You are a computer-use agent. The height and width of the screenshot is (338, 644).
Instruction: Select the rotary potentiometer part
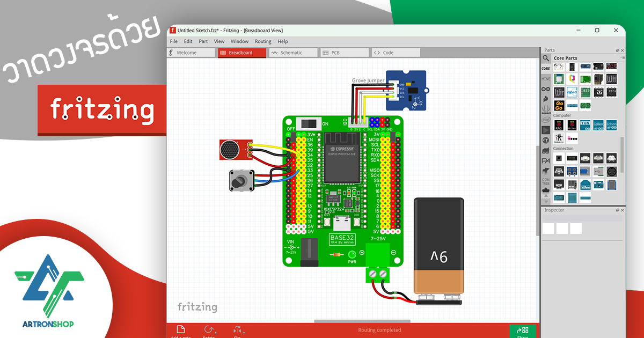click(x=241, y=181)
